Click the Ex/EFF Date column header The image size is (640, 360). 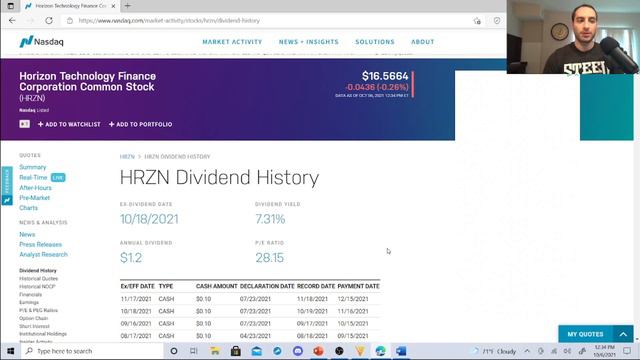tap(138, 286)
